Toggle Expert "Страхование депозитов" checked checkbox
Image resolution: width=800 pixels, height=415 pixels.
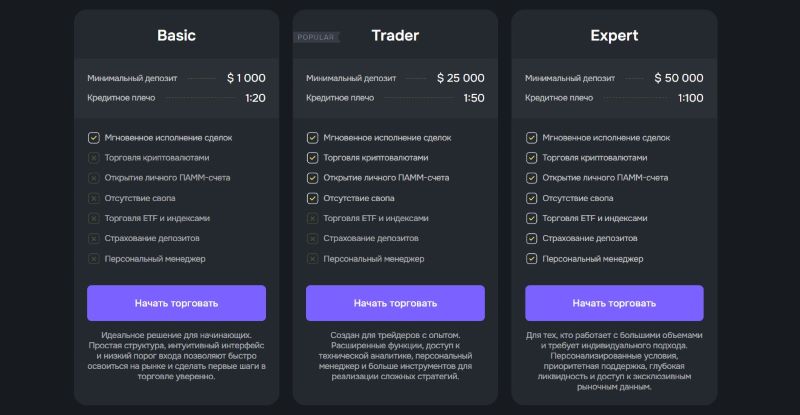[531, 238]
